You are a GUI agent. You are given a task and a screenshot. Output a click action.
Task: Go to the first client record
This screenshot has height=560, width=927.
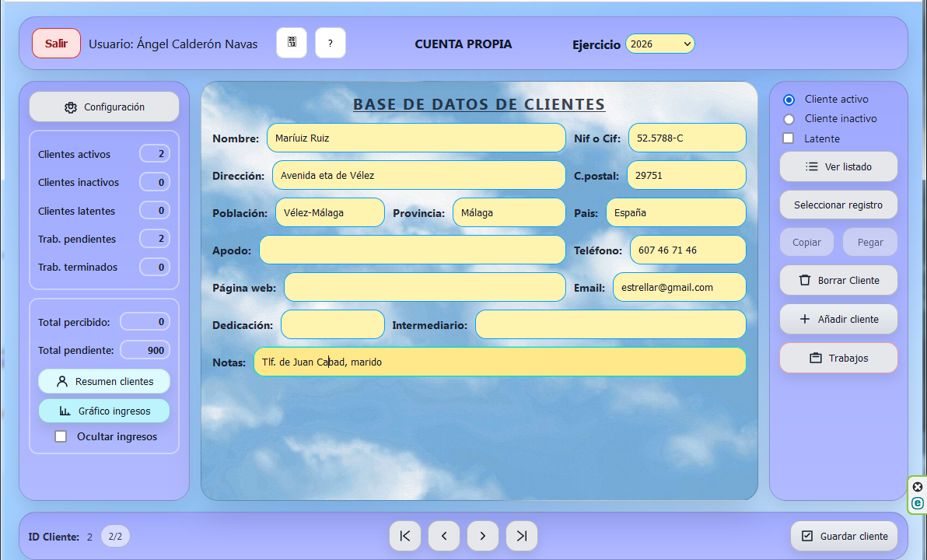coord(405,536)
